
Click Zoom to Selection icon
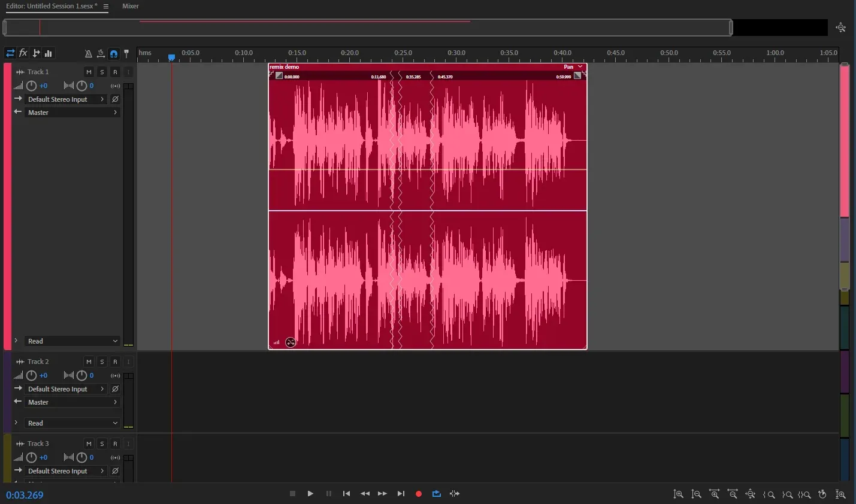coord(804,494)
